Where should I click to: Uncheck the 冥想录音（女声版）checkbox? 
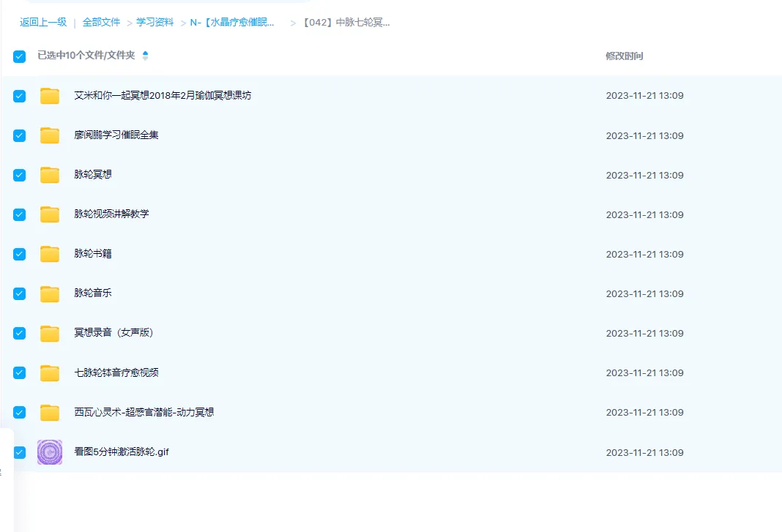[x=20, y=333]
